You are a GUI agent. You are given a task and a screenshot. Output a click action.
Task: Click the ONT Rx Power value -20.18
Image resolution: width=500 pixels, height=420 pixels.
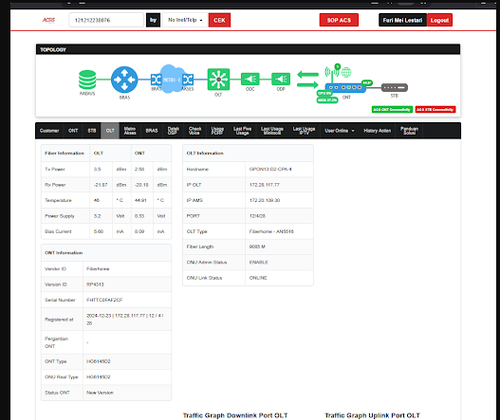(x=142, y=185)
